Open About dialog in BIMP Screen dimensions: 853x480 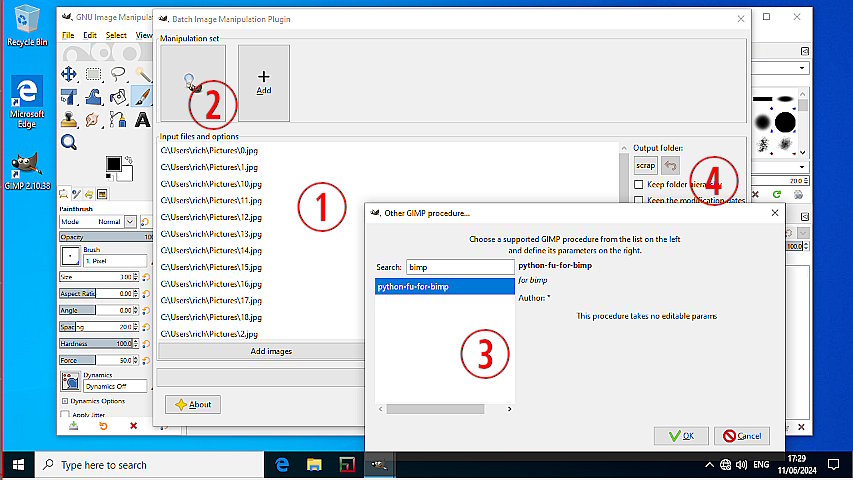(193, 404)
